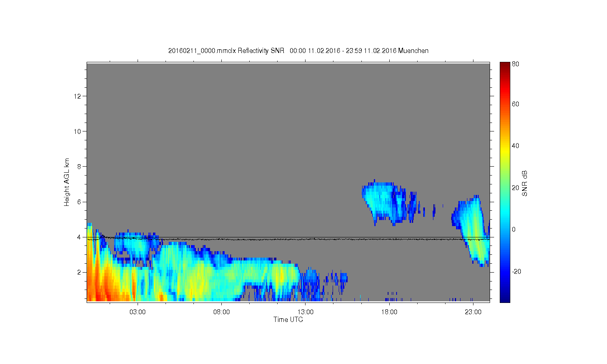Click the "Height AGL km" y-axis label
This screenshot has width=607, height=364.
point(67,182)
